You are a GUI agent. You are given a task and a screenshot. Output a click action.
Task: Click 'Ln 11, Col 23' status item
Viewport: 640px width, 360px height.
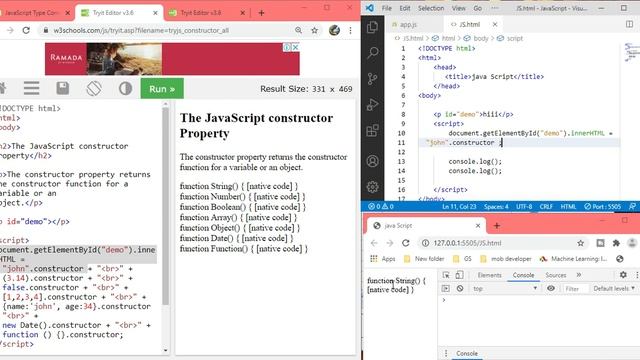(x=459, y=207)
